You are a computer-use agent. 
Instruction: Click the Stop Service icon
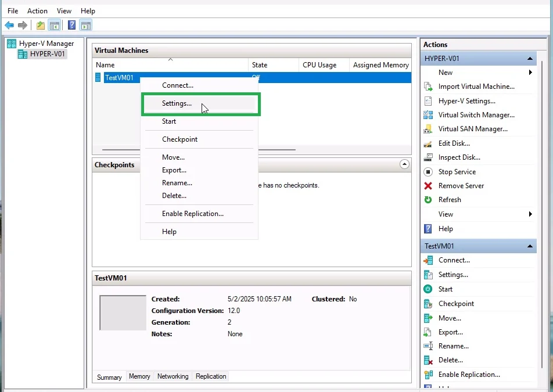pyautogui.click(x=428, y=172)
